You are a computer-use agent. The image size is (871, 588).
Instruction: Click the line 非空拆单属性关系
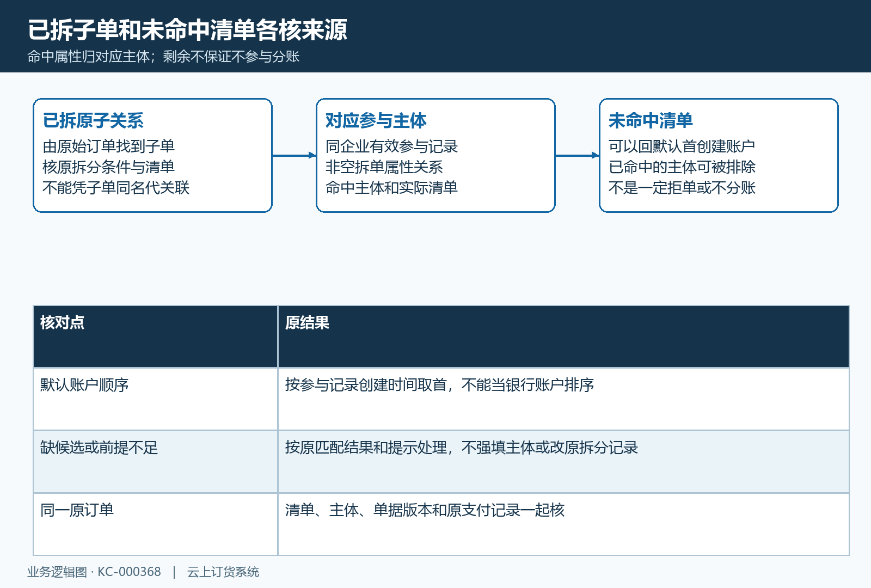[384, 167]
